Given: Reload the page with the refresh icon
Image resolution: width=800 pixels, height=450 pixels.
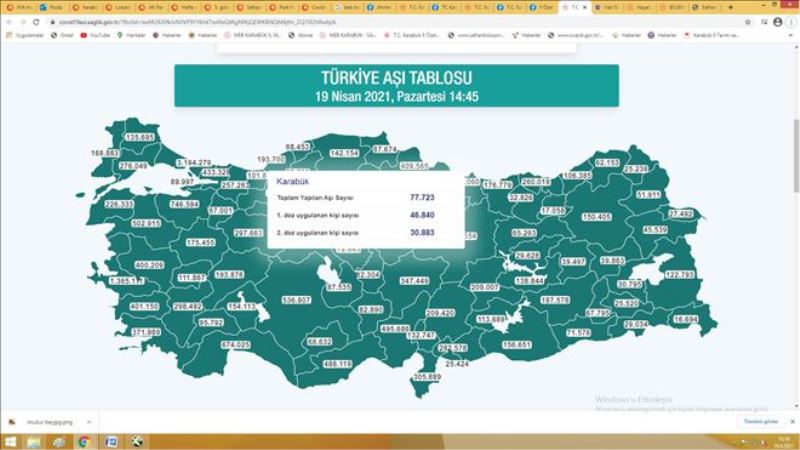Looking at the screenshot, I should coord(36,21).
